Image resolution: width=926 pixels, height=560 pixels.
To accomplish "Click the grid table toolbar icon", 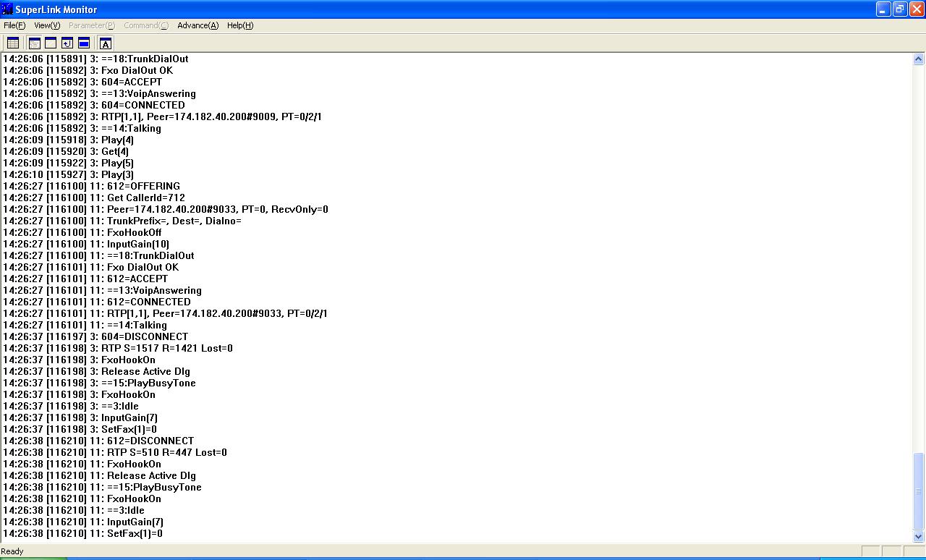I will pyautogui.click(x=12, y=43).
